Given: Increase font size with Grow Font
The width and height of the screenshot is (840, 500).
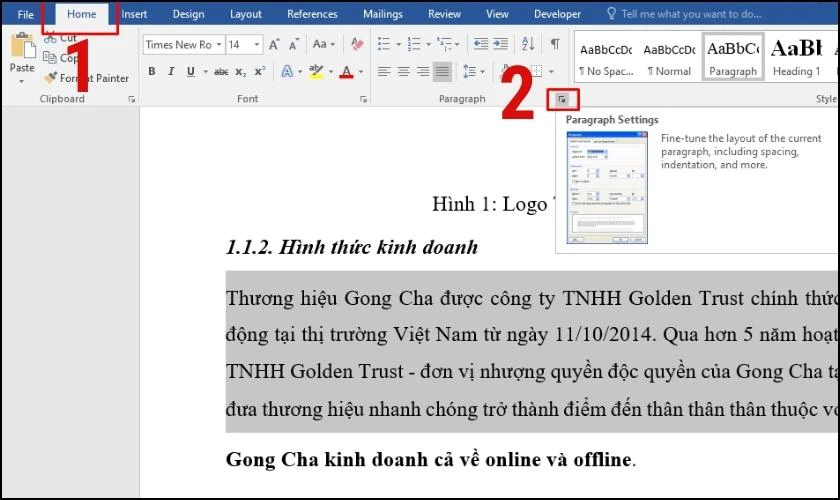Looking at the screenshot, I should click(274, 44).
